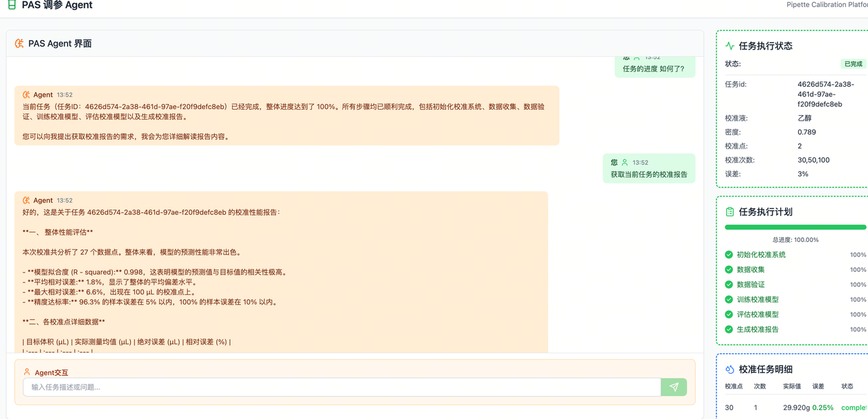
Task: Click the 训练校准模型 step in the plan
Action: 757,300
